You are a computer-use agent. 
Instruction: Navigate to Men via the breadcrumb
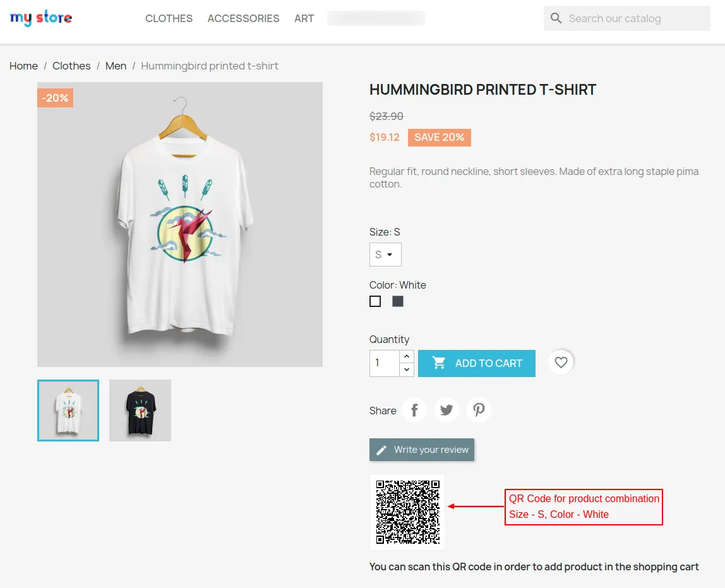pos(116,66)
